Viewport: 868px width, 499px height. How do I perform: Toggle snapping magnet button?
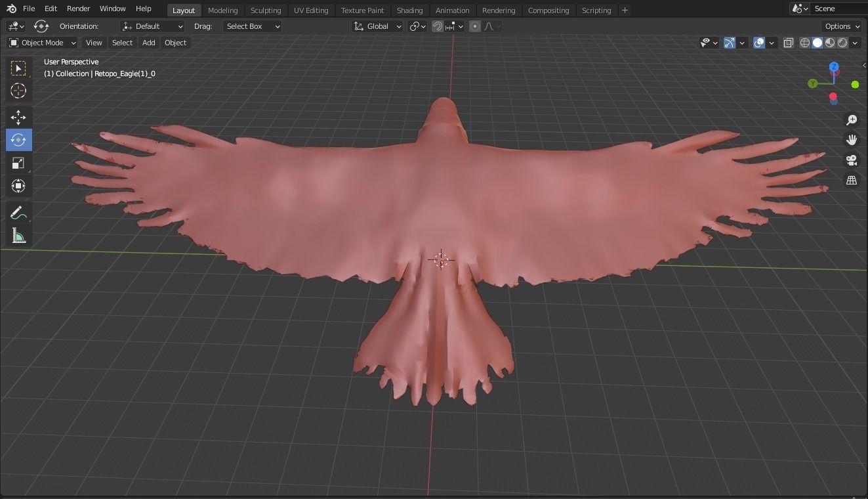tap(438, 26)
